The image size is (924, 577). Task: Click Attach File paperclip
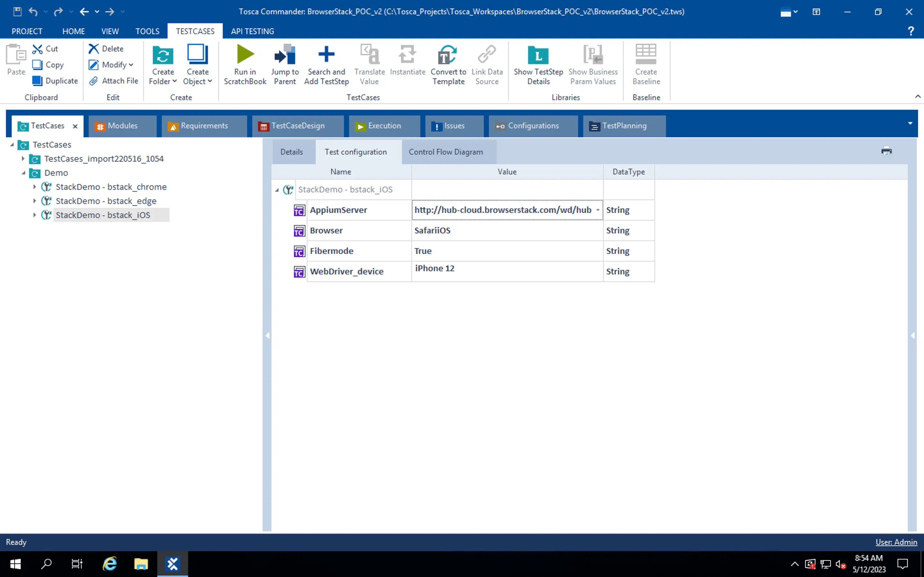click(94, 81)
